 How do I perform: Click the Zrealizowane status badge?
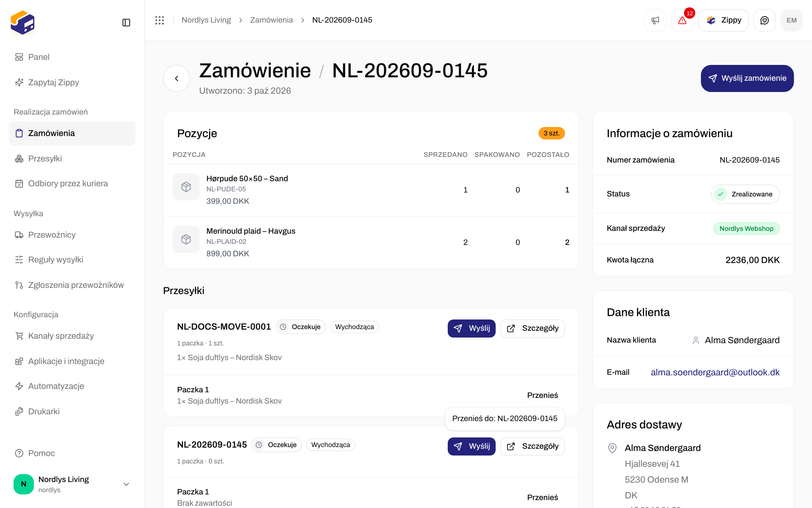(745, 194)
